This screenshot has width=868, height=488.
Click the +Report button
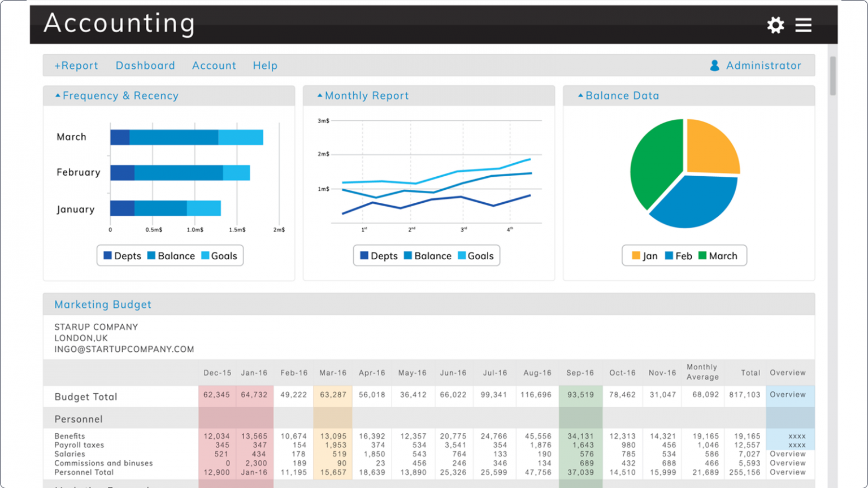point(76,66)
